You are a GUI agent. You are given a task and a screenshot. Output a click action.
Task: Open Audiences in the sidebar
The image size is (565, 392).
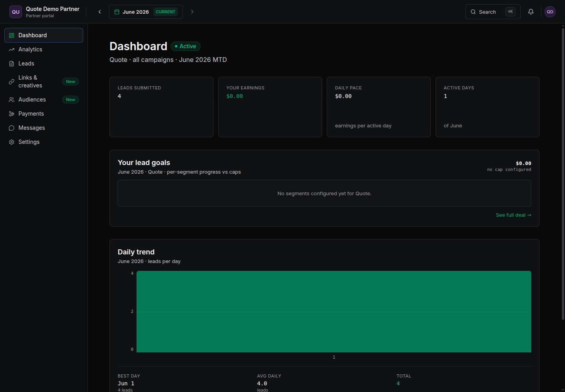click(44, 100)
